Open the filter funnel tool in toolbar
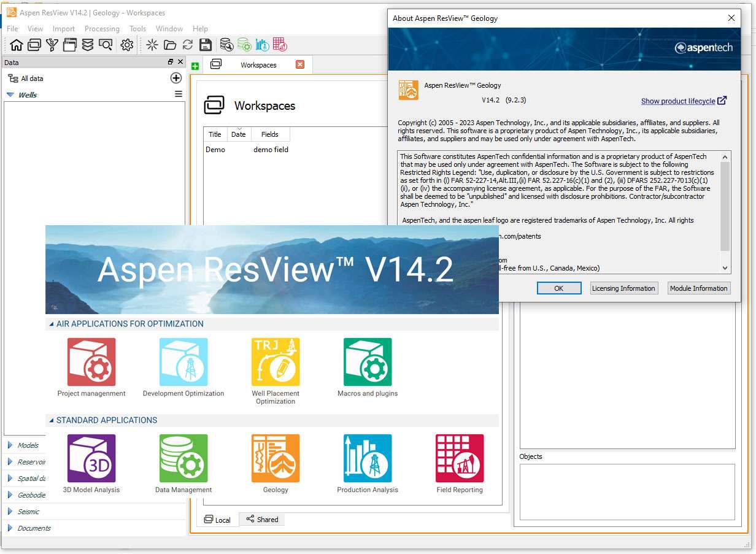 52,45
